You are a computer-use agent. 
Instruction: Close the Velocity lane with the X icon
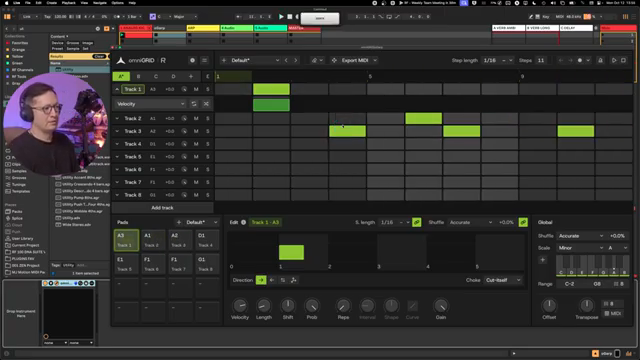click(206, 104)
